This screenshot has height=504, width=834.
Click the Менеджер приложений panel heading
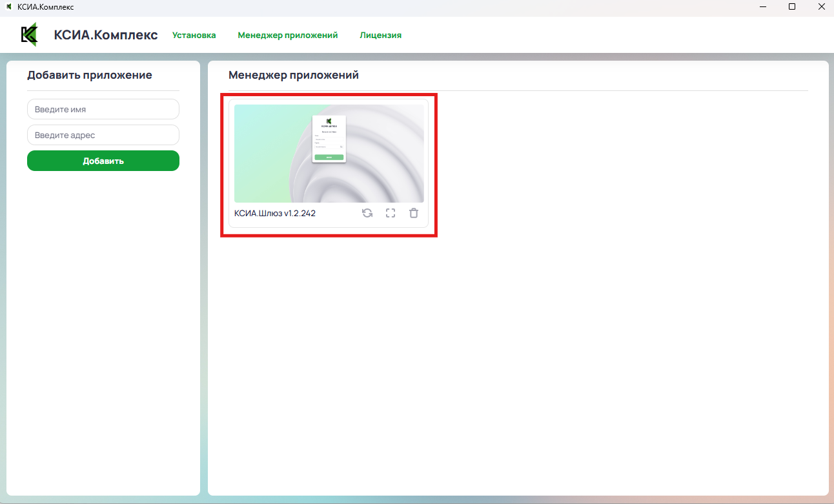294,75
